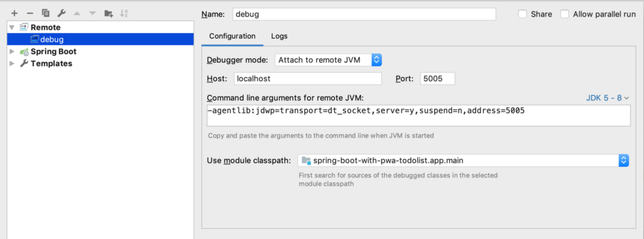
Task: Click the JDK 5 - 8 version link
Action: coord(607,98)
